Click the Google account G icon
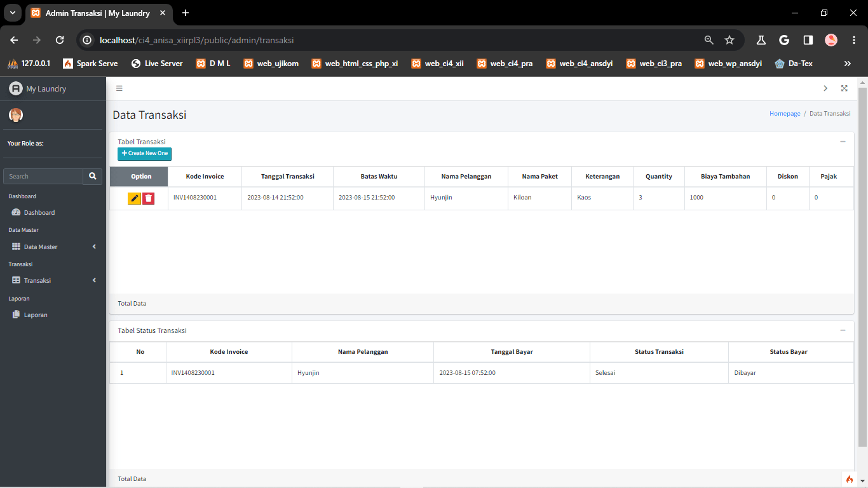868x488 pixels. pyautogui.click(x=784, y=40)
